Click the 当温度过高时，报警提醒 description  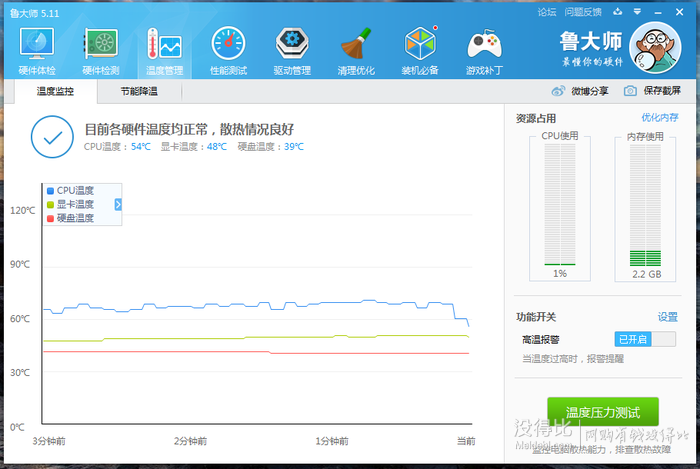pos(573,359)
